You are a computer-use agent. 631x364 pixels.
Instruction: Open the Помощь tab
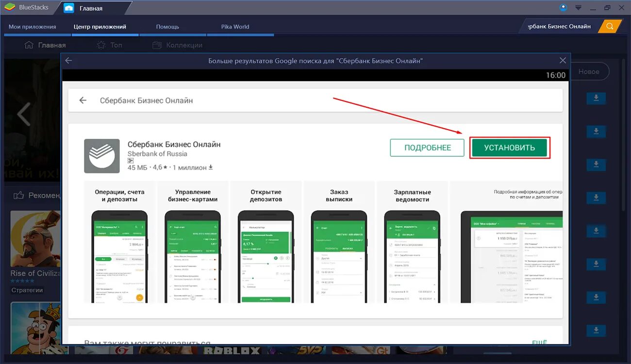pos(168,27)
